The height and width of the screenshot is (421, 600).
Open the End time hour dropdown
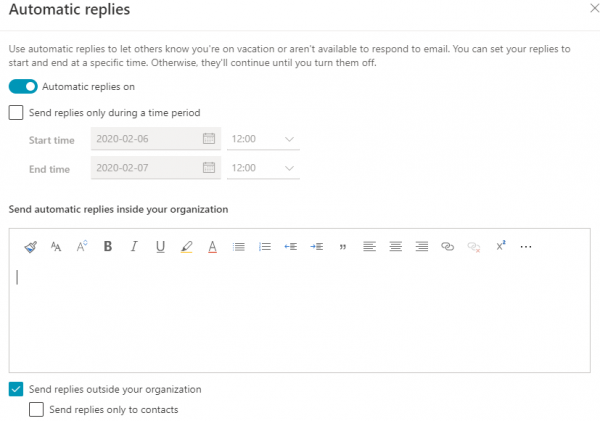pyautogui.click(x=263, y=168)
